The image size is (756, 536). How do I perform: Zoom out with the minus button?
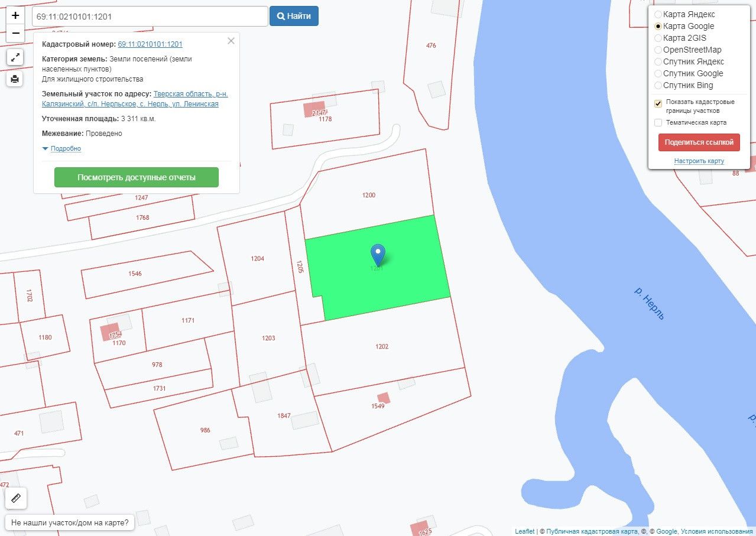click(x=15, y=33)
